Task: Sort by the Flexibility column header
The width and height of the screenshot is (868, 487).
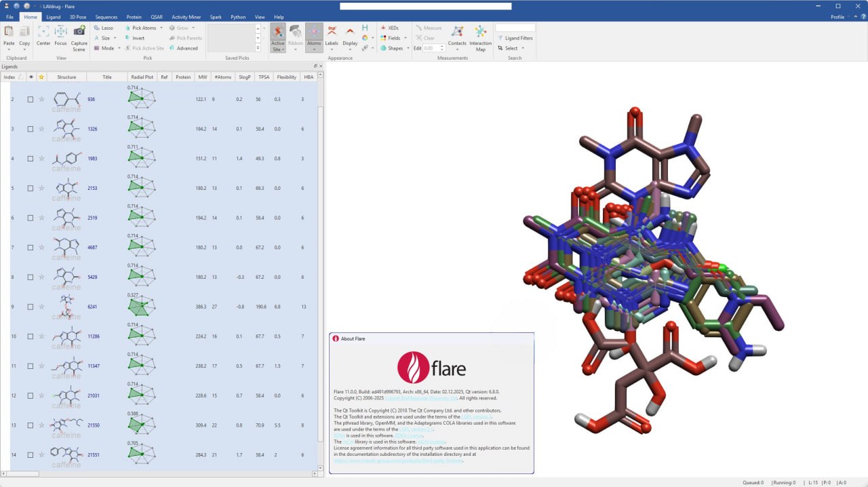Action: (x=287, y=77)
